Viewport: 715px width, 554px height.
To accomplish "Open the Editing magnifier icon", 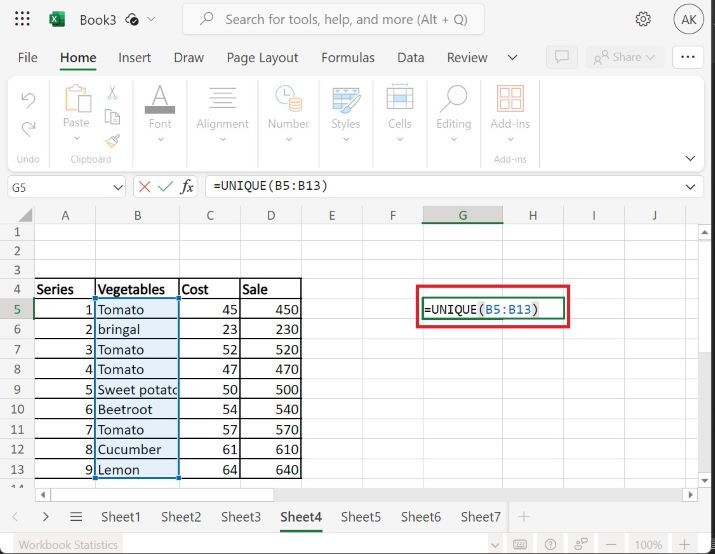I will tap(454, 98).
